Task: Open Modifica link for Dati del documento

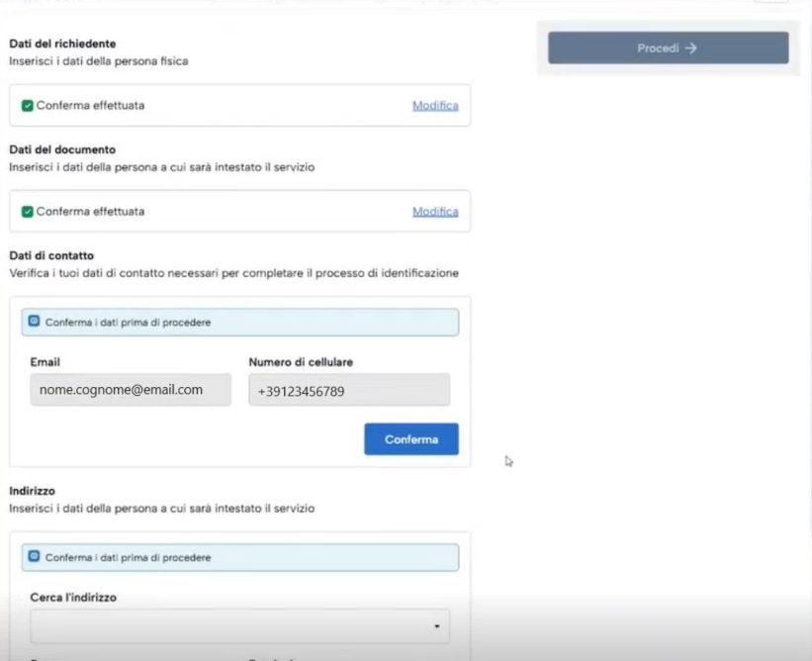Action: (x=435, y=212)
